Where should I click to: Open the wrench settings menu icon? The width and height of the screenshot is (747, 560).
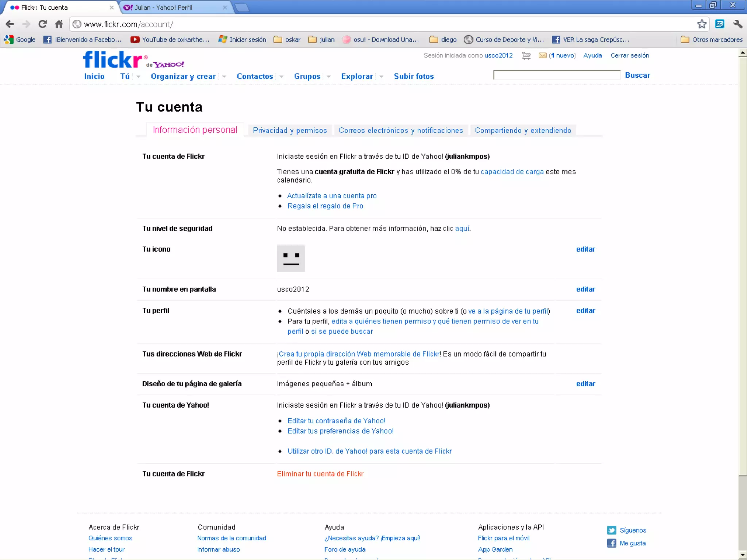[x=738, y=24]
